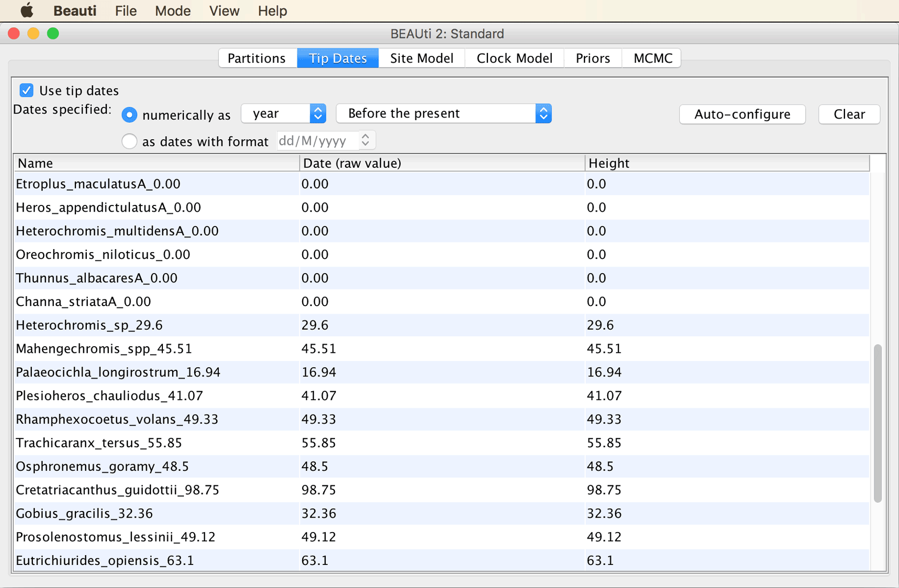Go to the Site Model tab

pyautogui.click(x=422, y=58)
